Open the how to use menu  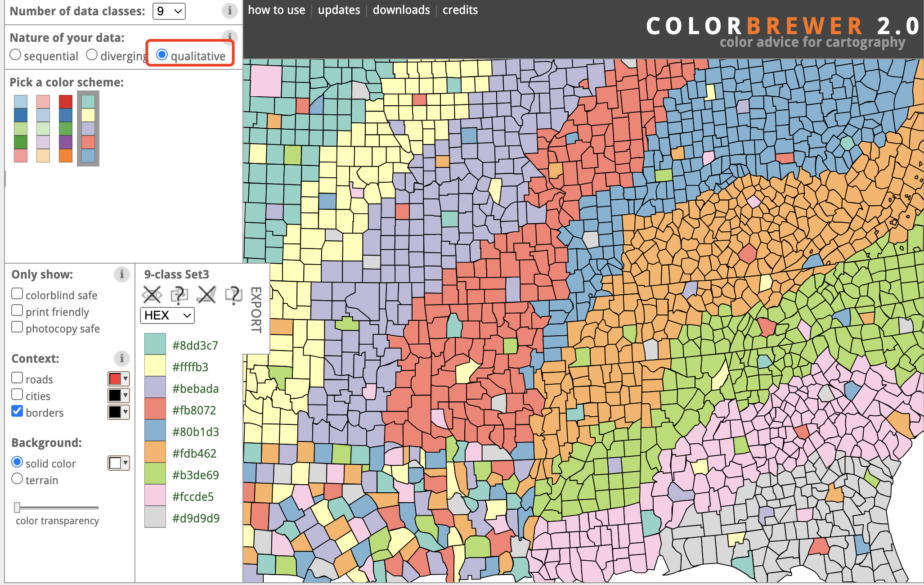point(276,10)
